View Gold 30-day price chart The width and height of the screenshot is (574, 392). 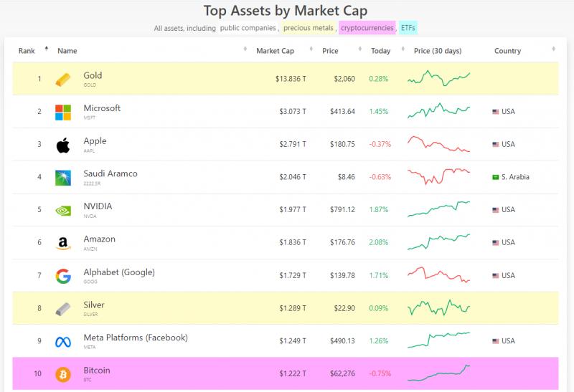coord(438,78)
